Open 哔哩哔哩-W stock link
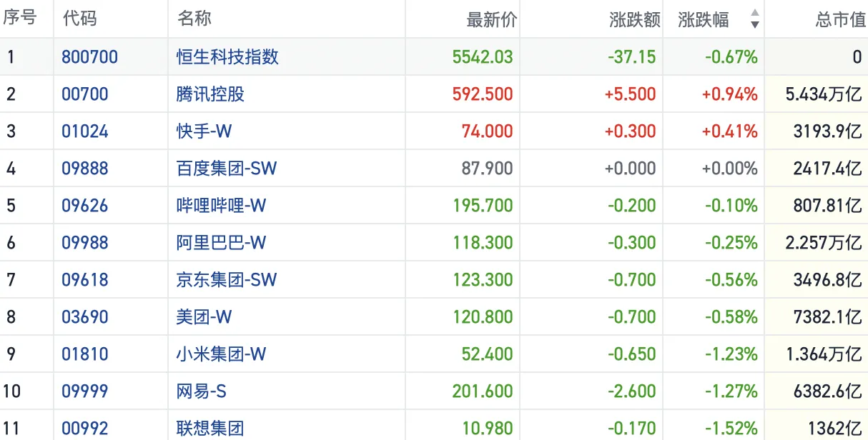868x440 pixels. (222, 206)
